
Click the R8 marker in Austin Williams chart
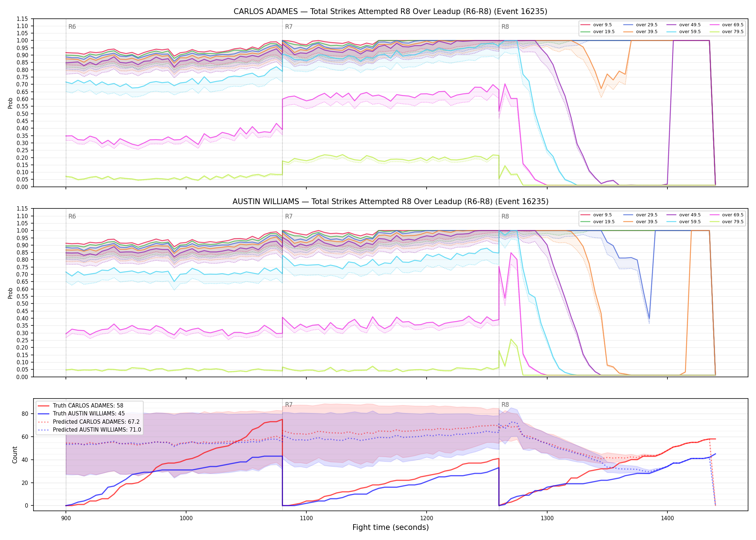[505, 217]
